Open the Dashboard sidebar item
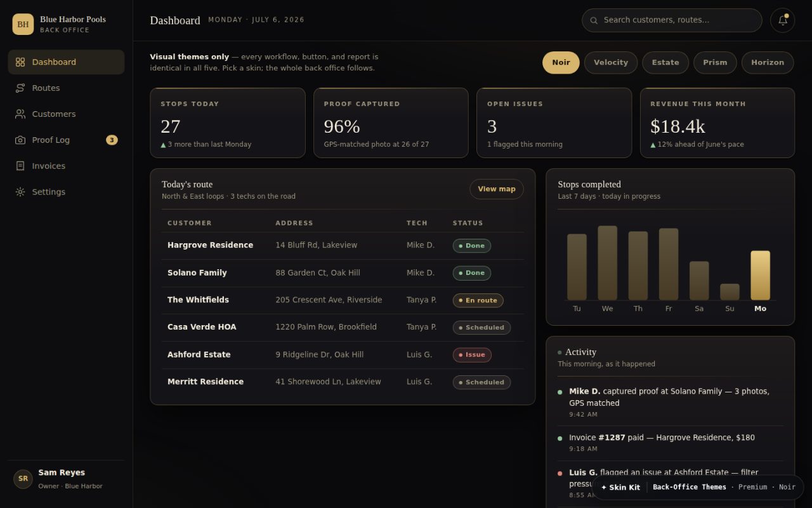The image size is (812, 508). pos(66,62)
